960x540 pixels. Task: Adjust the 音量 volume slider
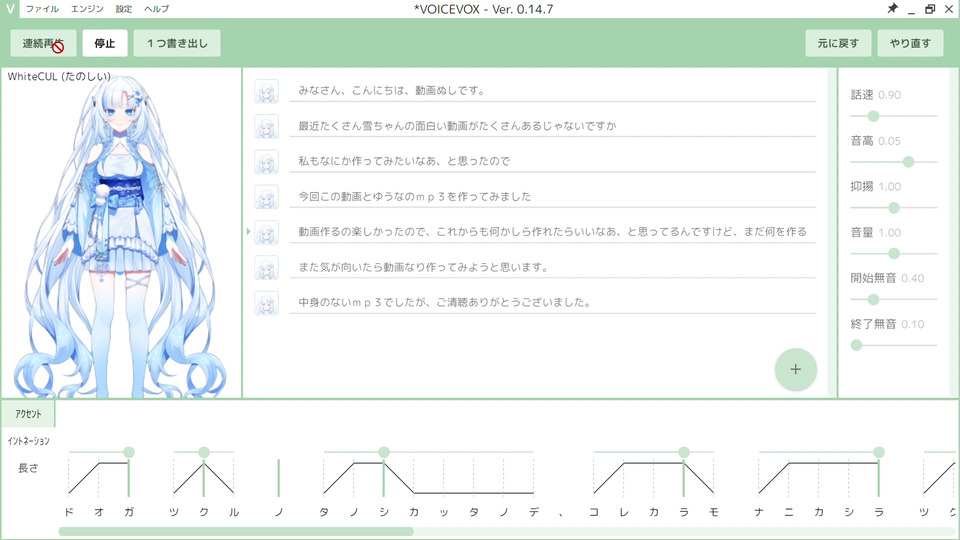[894, 253]
